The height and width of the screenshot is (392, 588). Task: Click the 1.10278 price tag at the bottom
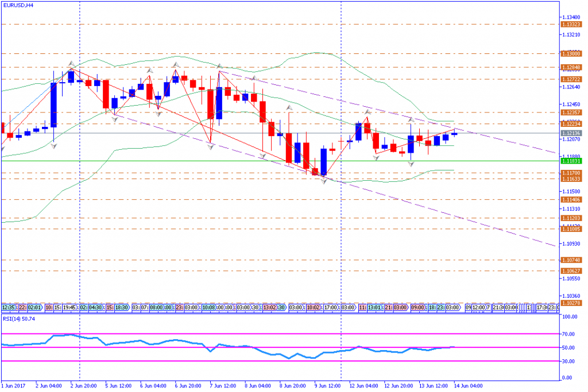pyautogui.click(x=571, y=303)
